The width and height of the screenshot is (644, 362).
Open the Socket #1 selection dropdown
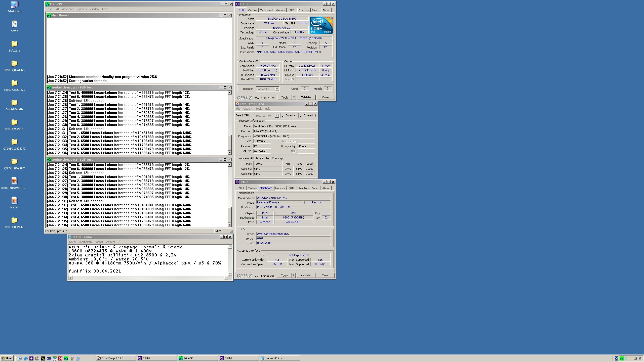point(267,89)
